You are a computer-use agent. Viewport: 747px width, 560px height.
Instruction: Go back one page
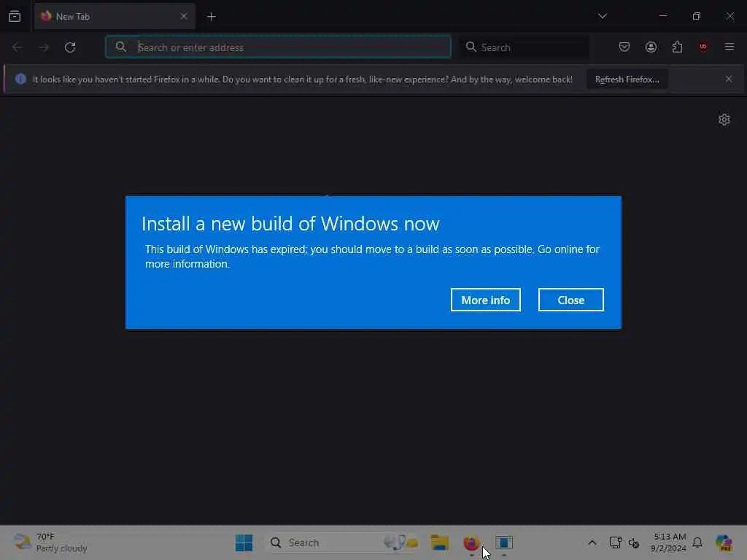click(x=18, y=47)
